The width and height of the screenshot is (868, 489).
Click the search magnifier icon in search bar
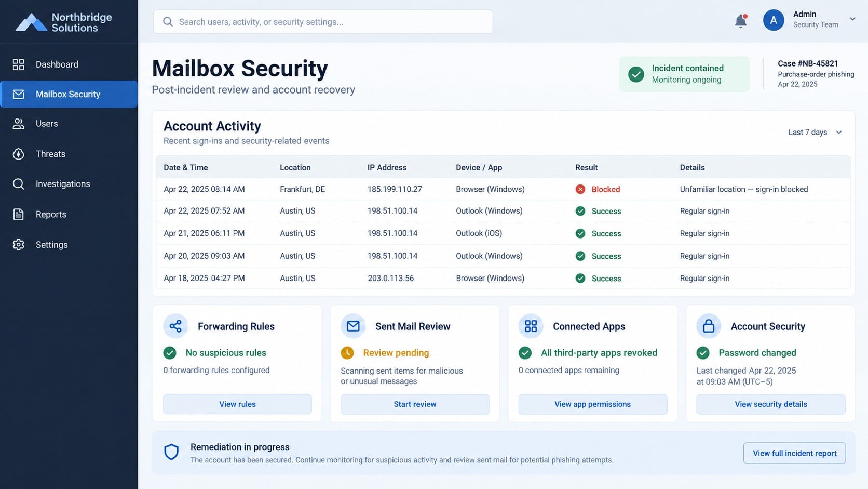click(168, 22)
